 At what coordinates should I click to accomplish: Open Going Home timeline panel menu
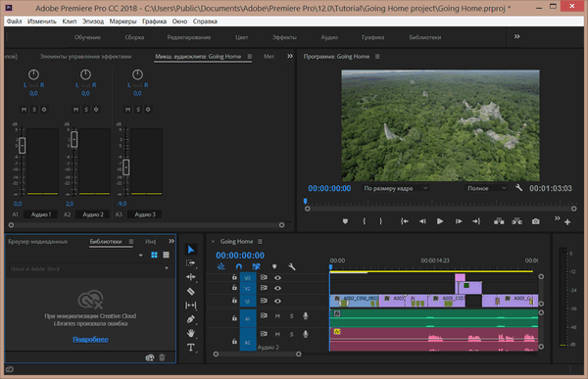[x=261, y=242]
